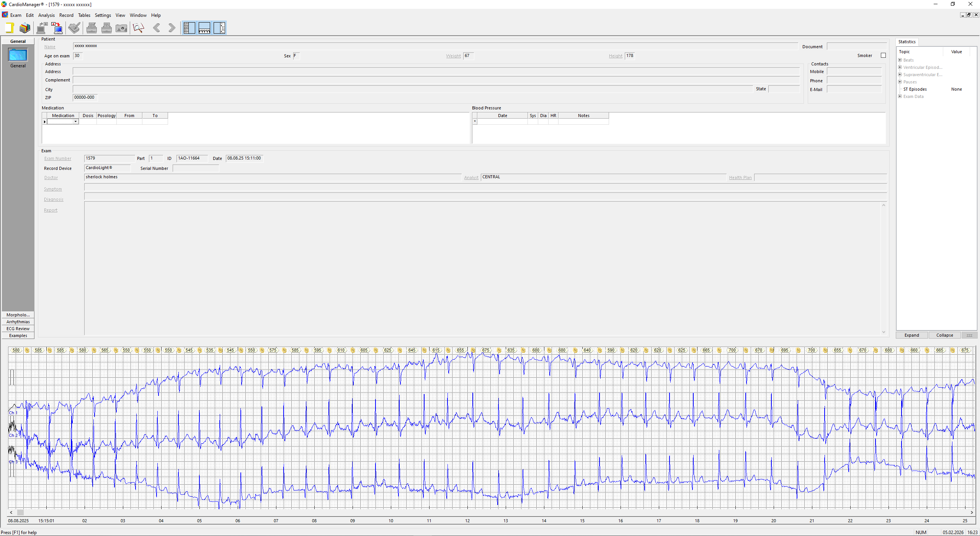Expand the Beats statistics tree node
The width and height of the screenshot is (980, 536).
pyautogui.click(x=900, y=60)
